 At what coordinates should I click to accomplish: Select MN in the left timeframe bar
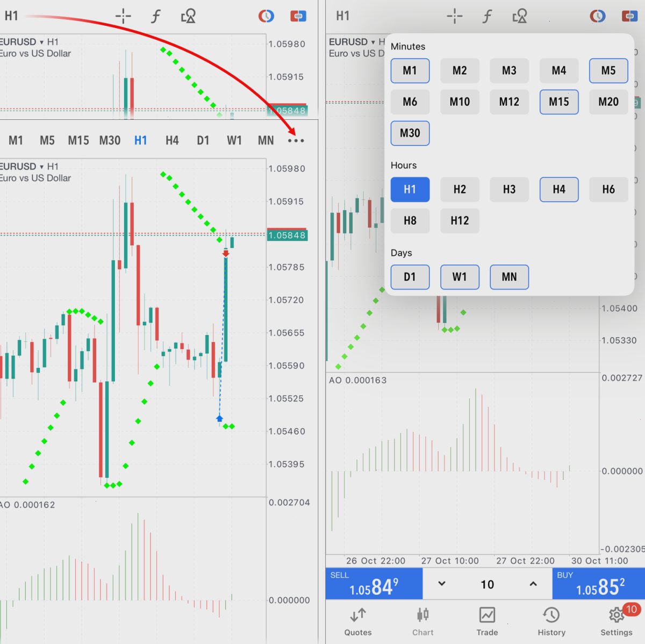(266, 141)
